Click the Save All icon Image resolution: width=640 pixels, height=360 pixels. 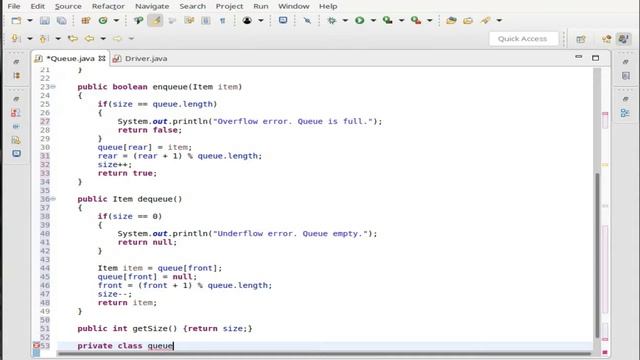tap(62, 20)
